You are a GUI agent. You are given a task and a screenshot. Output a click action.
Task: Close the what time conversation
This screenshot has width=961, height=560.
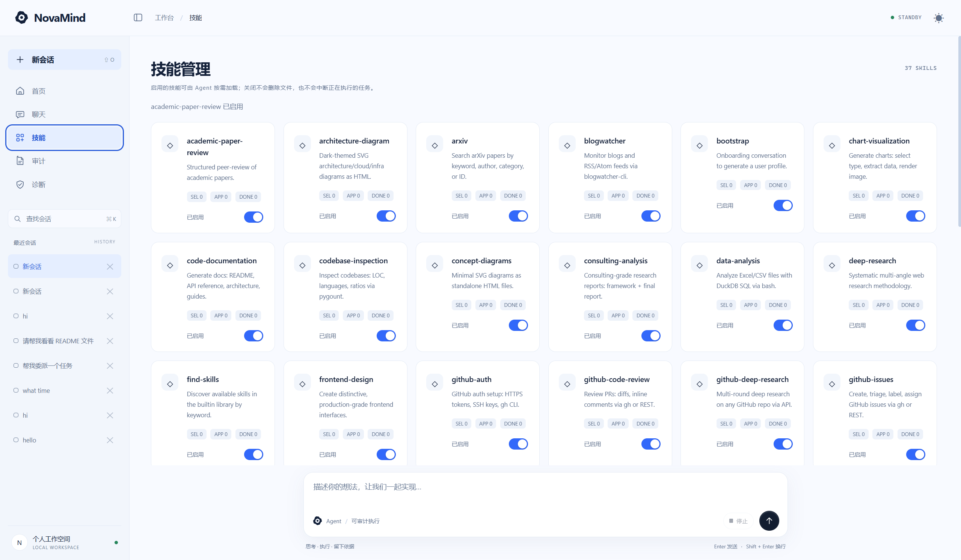click(x=110, y=391)
